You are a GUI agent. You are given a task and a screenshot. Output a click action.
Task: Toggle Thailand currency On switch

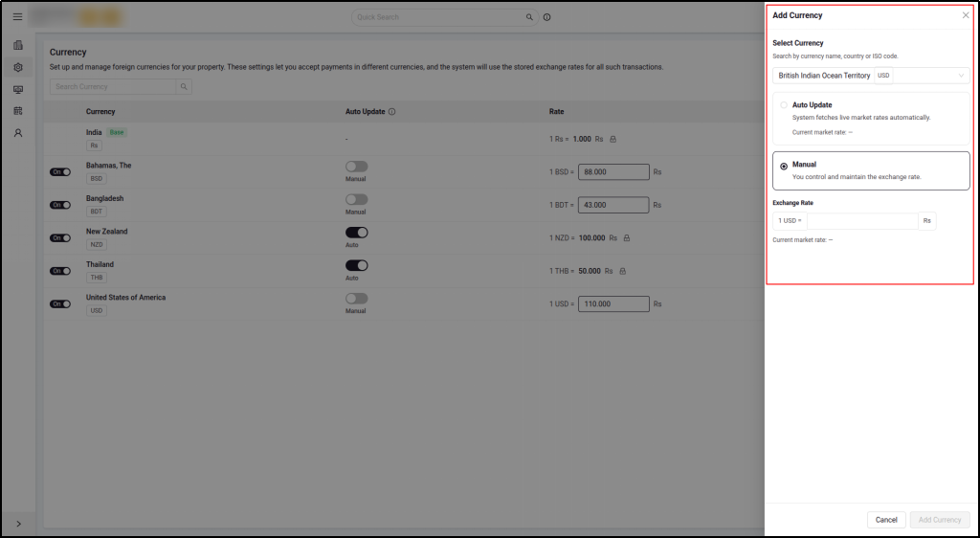click(60, 271)
